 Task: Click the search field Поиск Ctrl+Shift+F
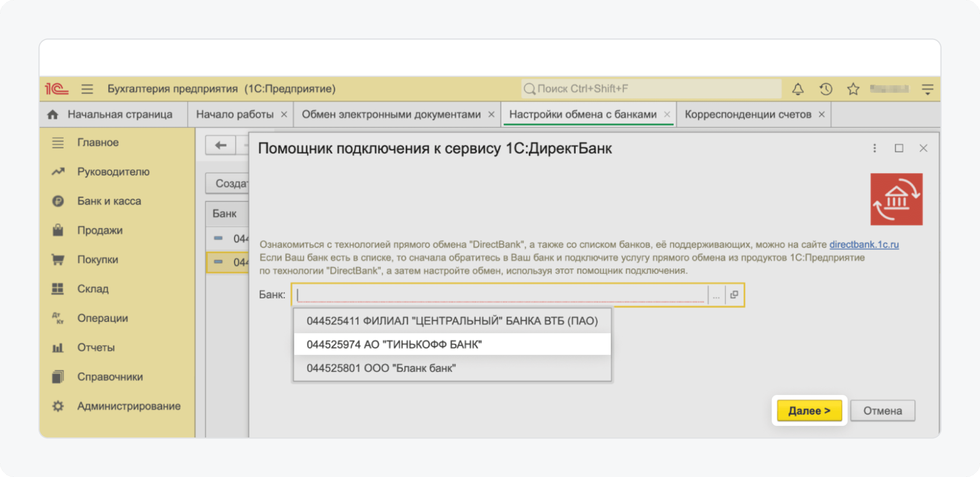coord(651,89)
